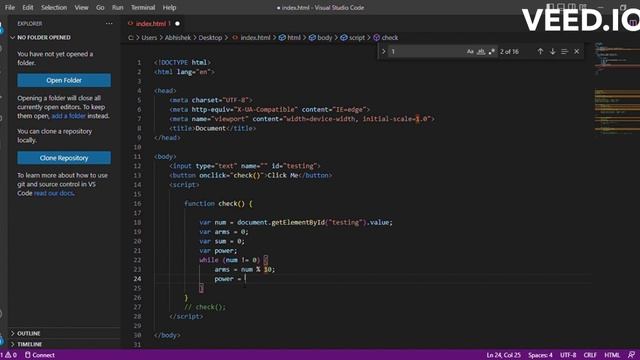Screen dimensions: 640x360
Task: Expand the replace field in find widget
Action: (x=384, y=51)
